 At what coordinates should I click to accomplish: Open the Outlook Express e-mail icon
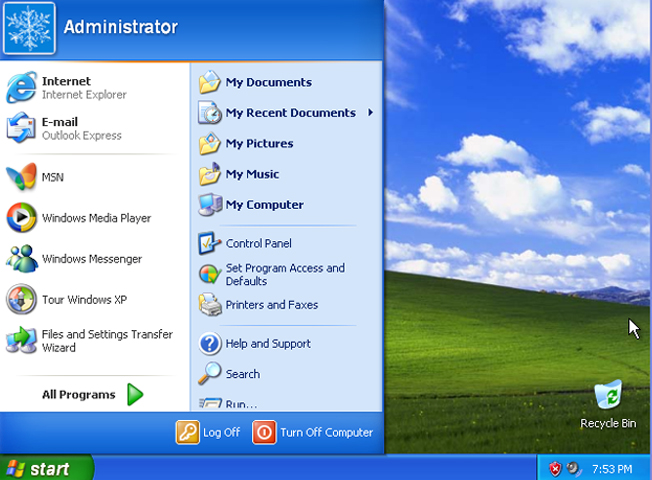21,128
